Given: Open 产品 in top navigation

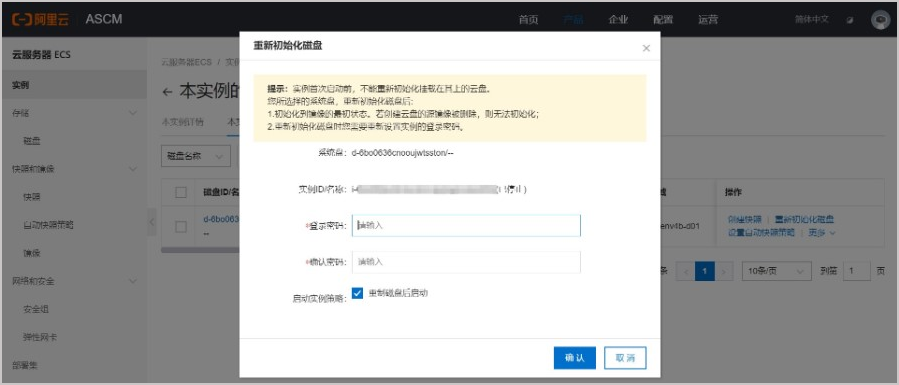Looking at the screenshot, I should (x=573, y=19).
